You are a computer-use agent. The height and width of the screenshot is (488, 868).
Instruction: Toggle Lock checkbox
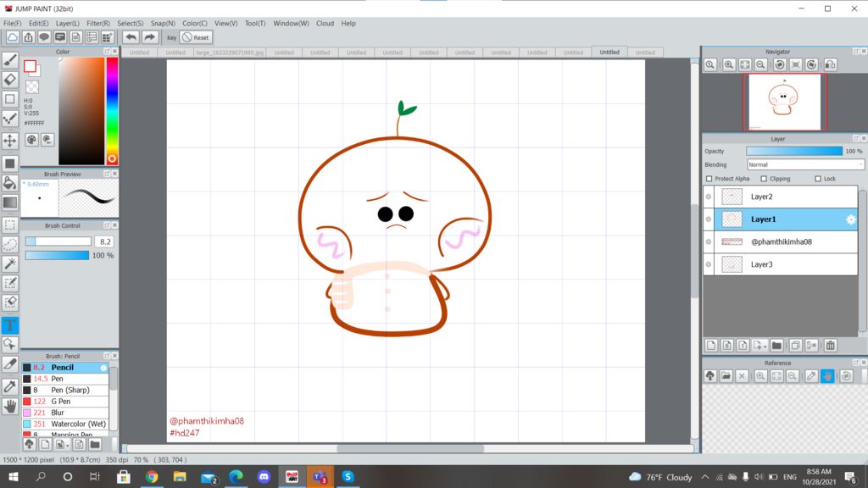click(x=818, y=179)
